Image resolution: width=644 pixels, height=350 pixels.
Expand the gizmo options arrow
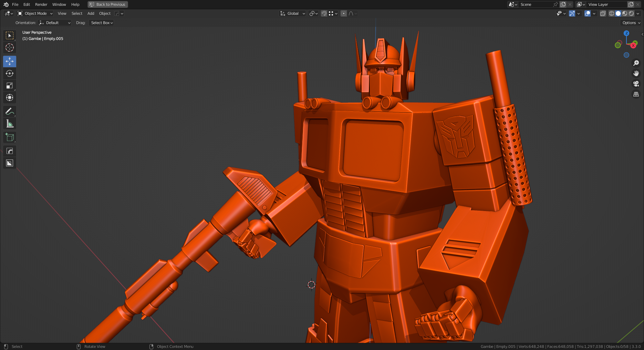point(579,13)
